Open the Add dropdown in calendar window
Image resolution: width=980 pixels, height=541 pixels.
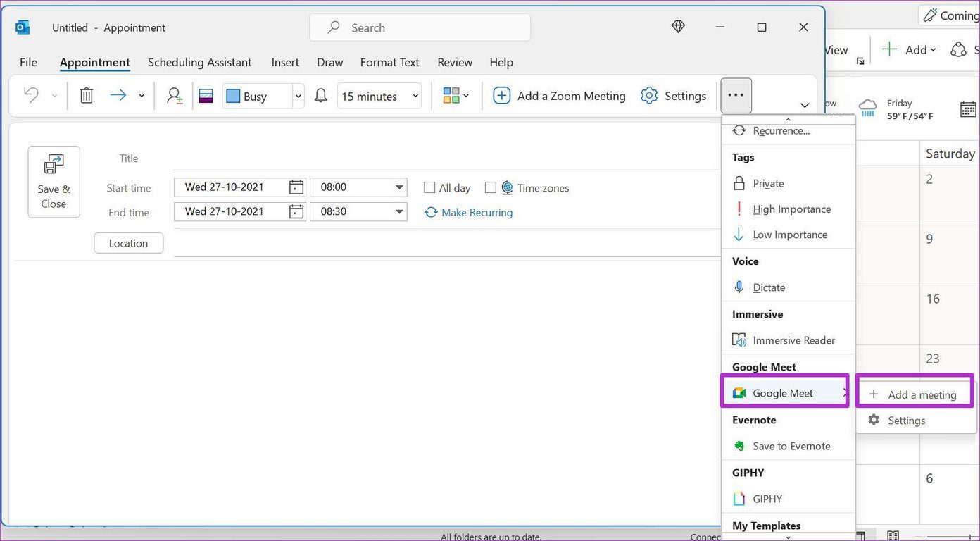(x=909, y=49)
